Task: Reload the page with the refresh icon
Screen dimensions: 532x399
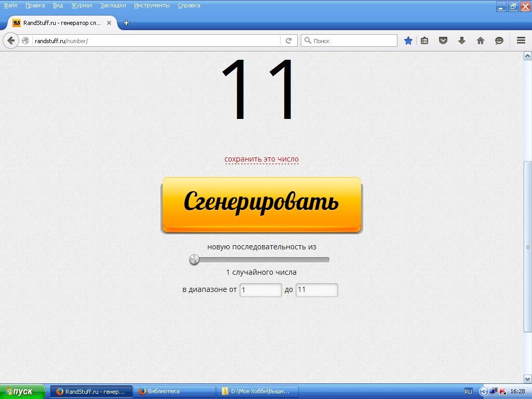Action: point(288,41)
